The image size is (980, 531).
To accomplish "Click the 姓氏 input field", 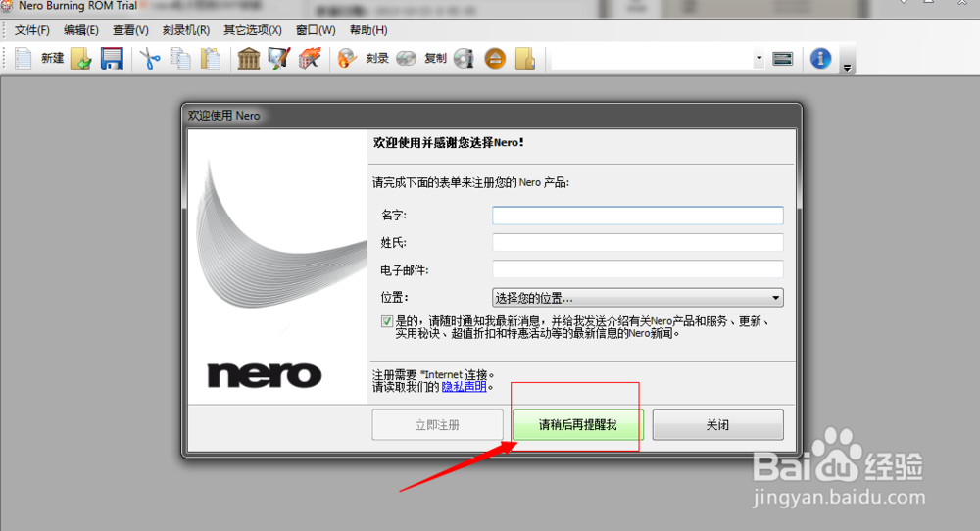I will pos(638,242).
